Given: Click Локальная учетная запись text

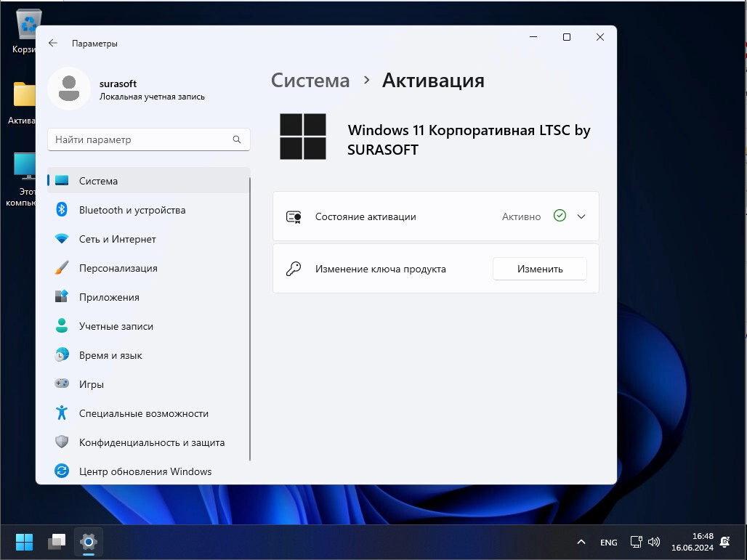Looking at the screenshot, I should 152,97.
